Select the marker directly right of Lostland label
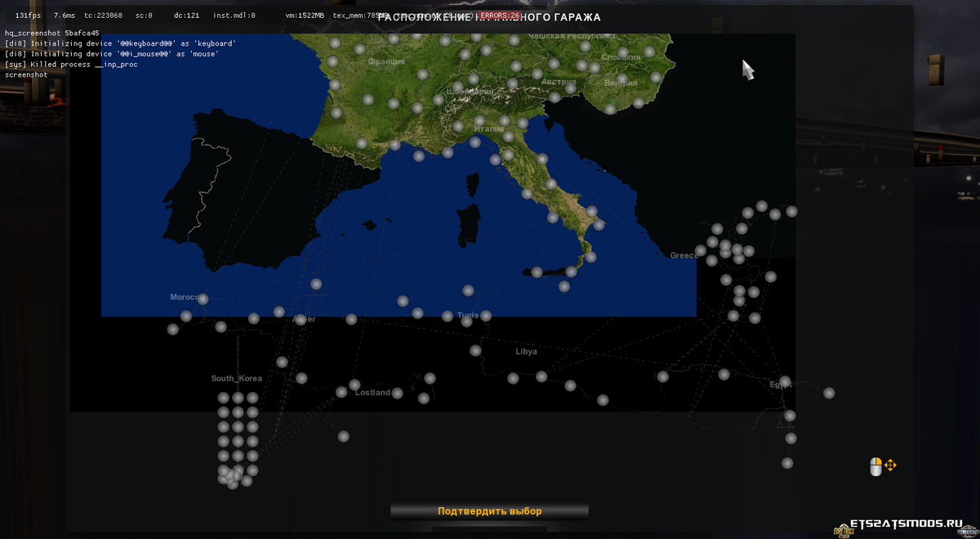The height and width of the screenshot is (539, 980). pyautogui.click(x=397, y=393)
